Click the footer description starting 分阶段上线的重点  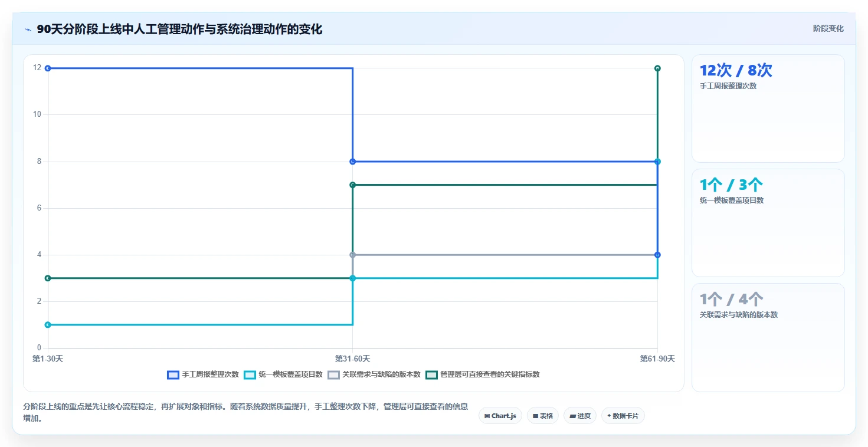[x=245, y=412]
